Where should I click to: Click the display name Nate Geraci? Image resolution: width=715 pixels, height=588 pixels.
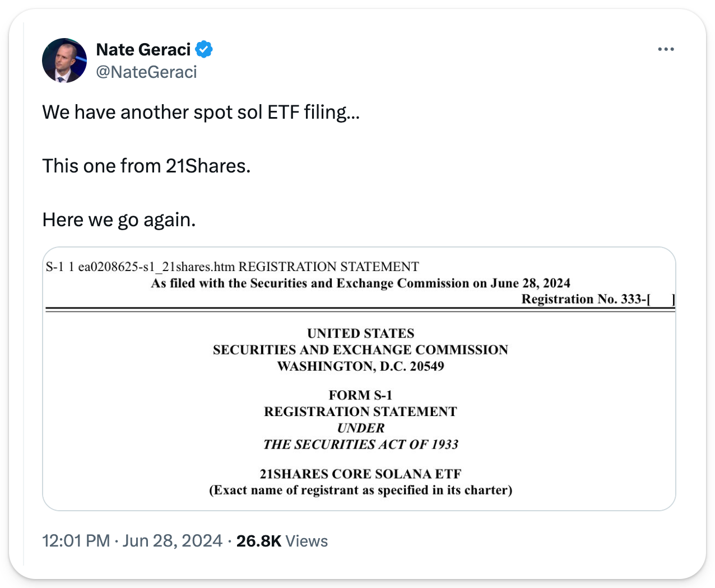(143, 50)
